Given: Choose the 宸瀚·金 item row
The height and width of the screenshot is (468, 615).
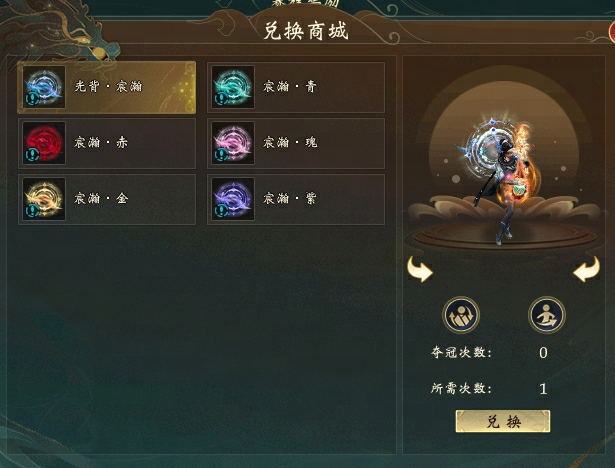Looking at the screenshot, I should 107,199.
